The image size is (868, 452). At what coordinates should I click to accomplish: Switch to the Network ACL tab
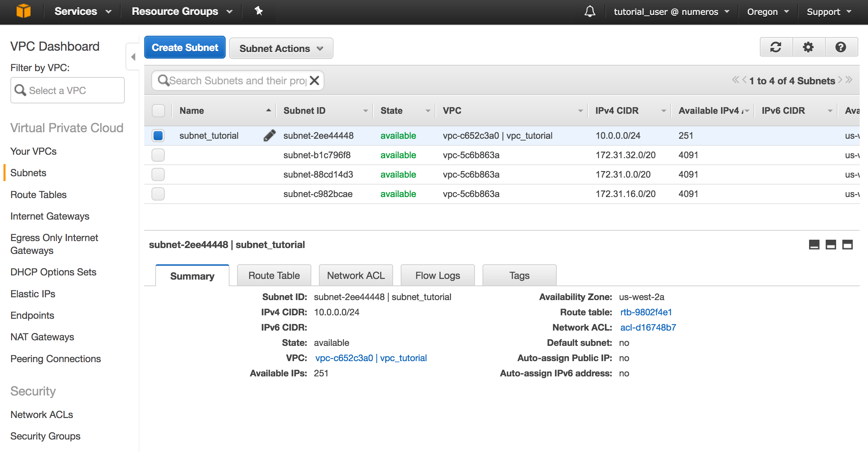tap(356, 275)
